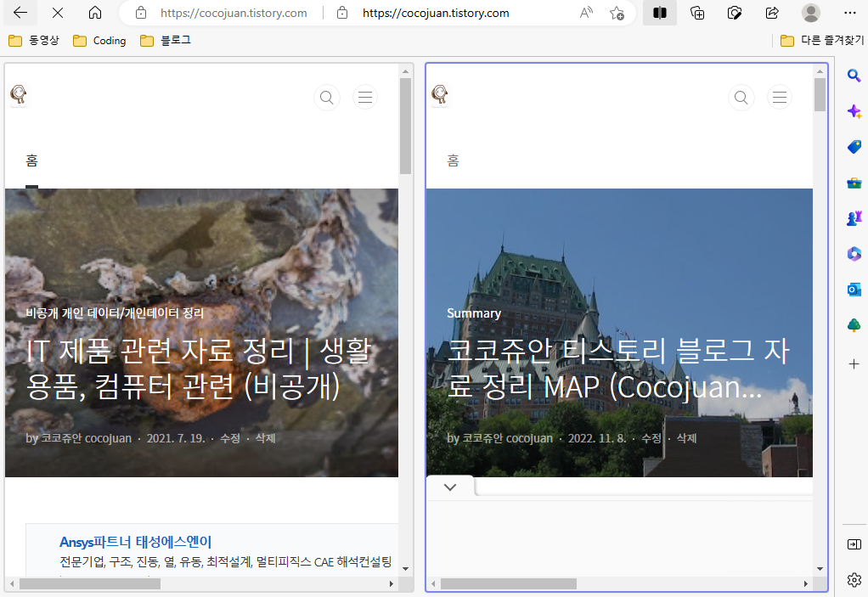Image resolution: width=868 pixels, height=597 pixels.
Task: Open hamburger menu in left pane
Action: pos(365,98)
